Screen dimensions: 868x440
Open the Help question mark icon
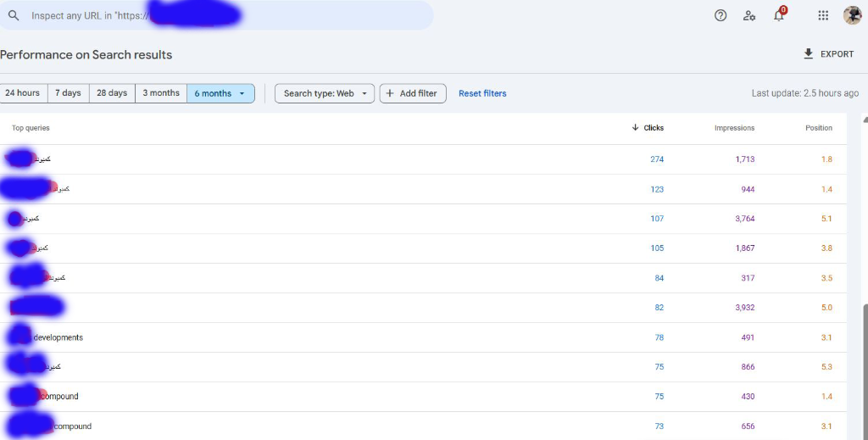coord(721,15)
